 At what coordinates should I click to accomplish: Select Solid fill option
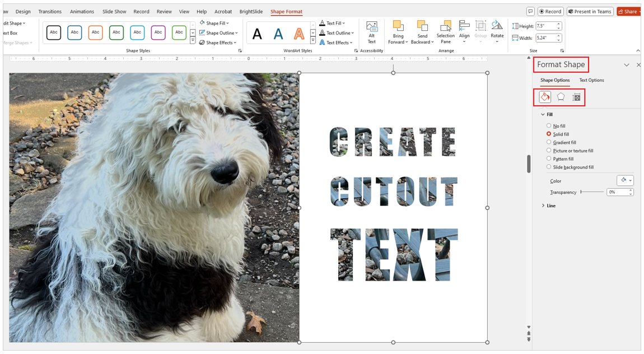pyautogui.click(x=558, y=134)
